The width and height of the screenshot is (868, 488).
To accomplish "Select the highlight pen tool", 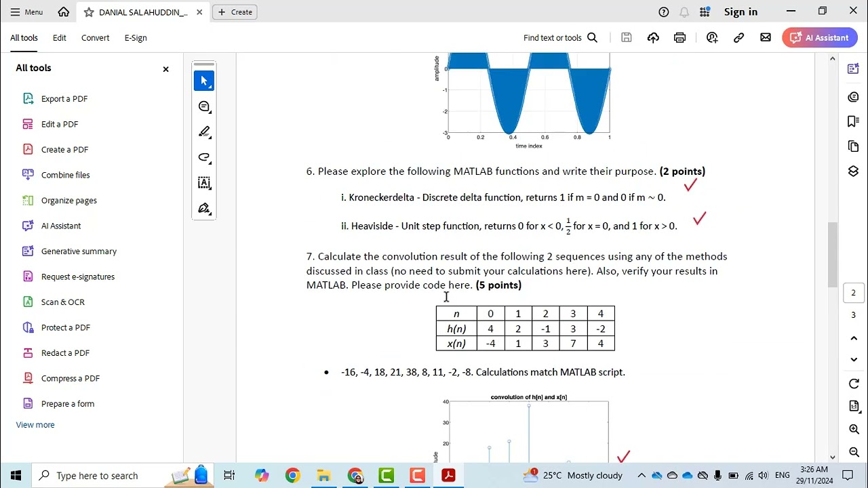I will tap(204, 131).
